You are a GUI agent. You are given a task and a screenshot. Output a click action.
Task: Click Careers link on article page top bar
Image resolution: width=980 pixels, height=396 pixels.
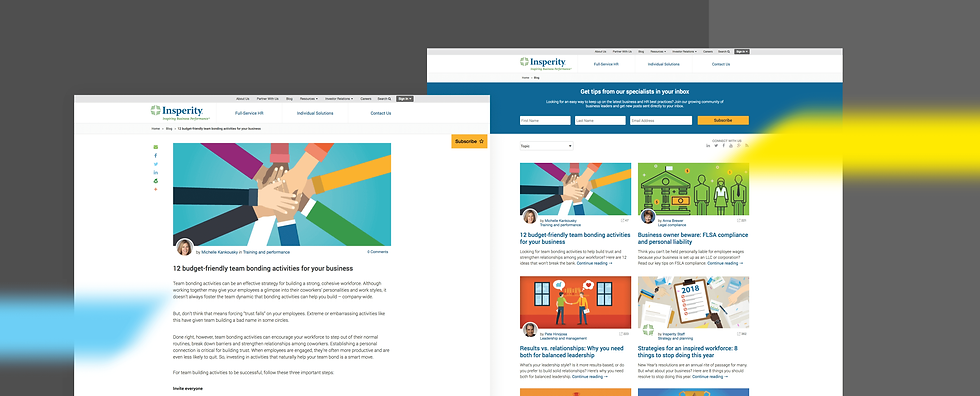pos(366,99)
